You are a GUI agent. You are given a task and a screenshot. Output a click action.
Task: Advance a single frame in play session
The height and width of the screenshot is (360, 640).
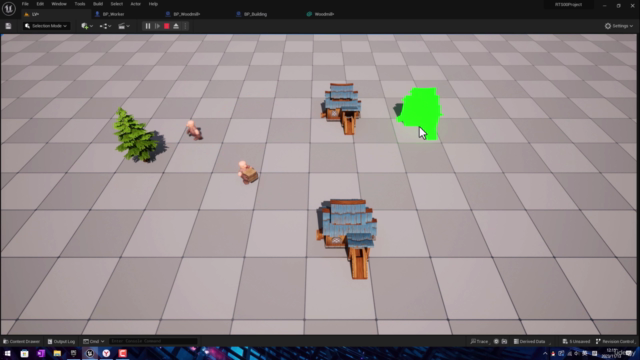(157, 26)
